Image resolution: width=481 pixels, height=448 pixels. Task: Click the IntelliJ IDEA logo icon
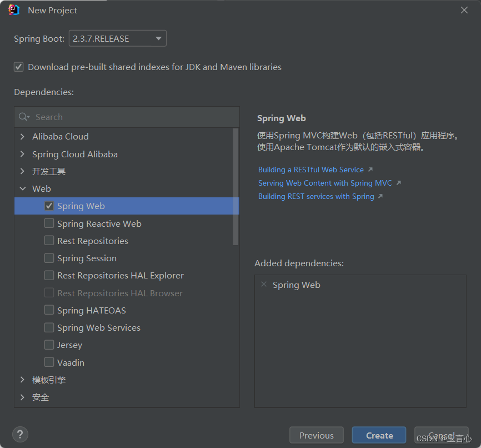(x=14, y=10)
